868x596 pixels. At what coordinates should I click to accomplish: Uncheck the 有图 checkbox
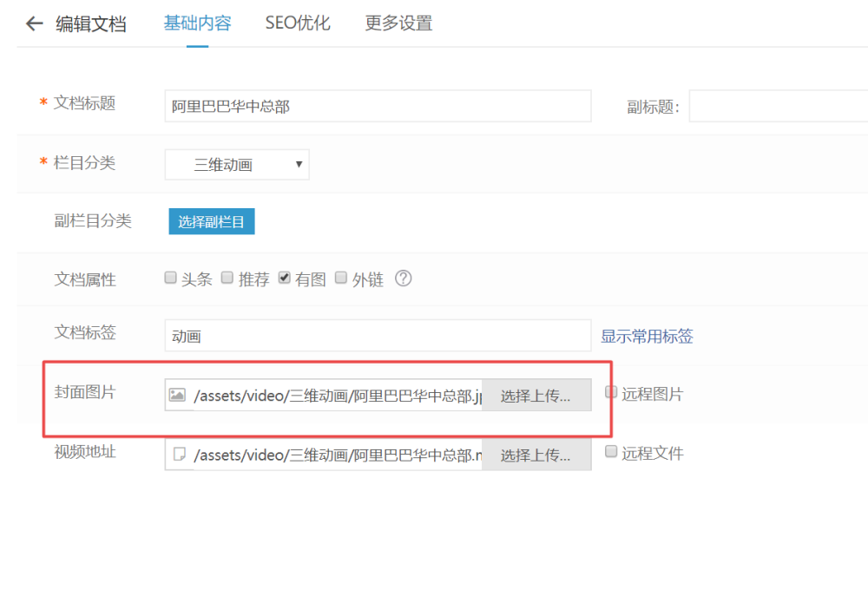[284, 278]
